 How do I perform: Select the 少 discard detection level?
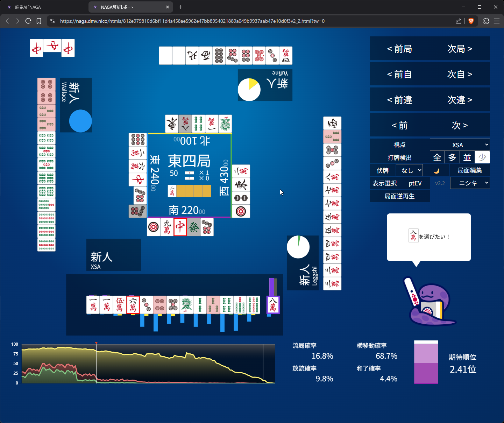click(482, 158)
